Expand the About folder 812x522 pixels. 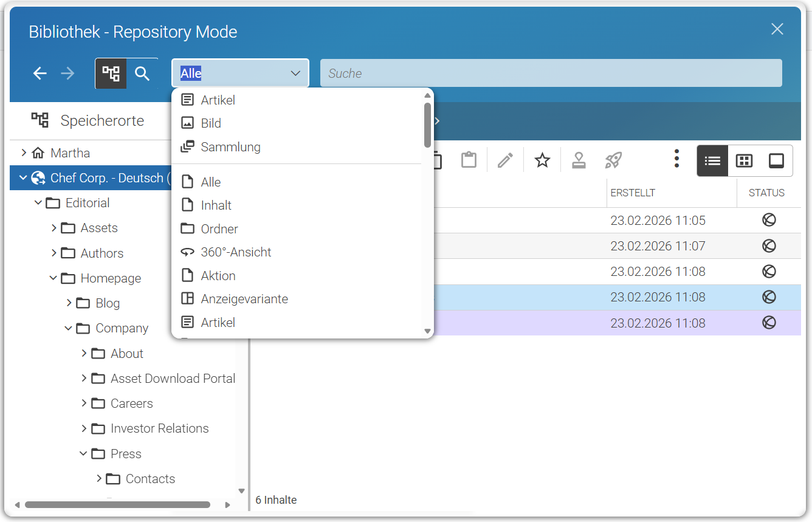(84, 353)
